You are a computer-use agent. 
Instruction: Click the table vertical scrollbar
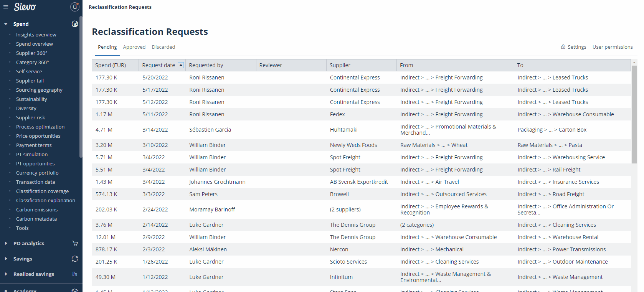634,115
